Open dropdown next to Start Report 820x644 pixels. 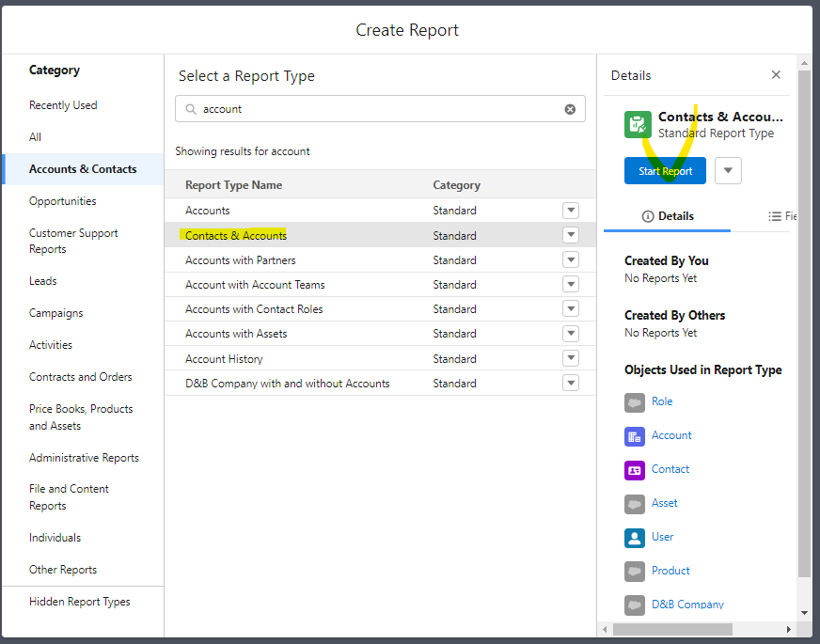point(729,170)
